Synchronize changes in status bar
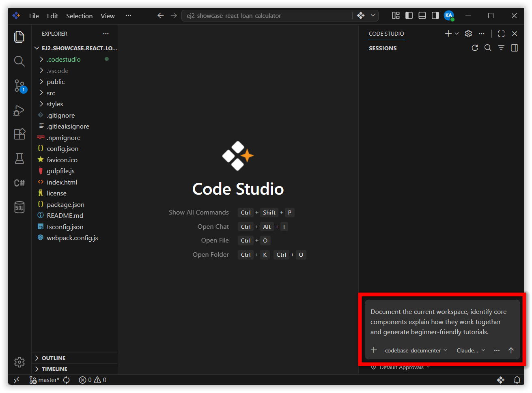The width and height of the screenshot is (532, 393). [67, 380]
